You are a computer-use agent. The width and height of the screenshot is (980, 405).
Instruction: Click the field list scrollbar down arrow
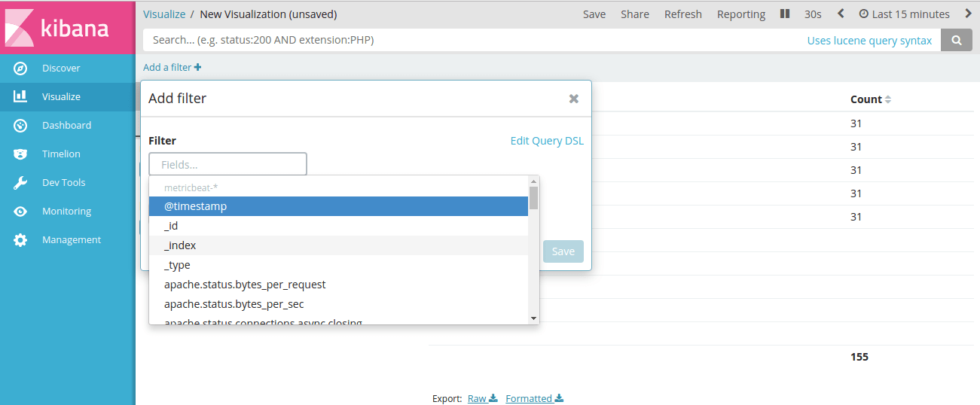(534, 318)
